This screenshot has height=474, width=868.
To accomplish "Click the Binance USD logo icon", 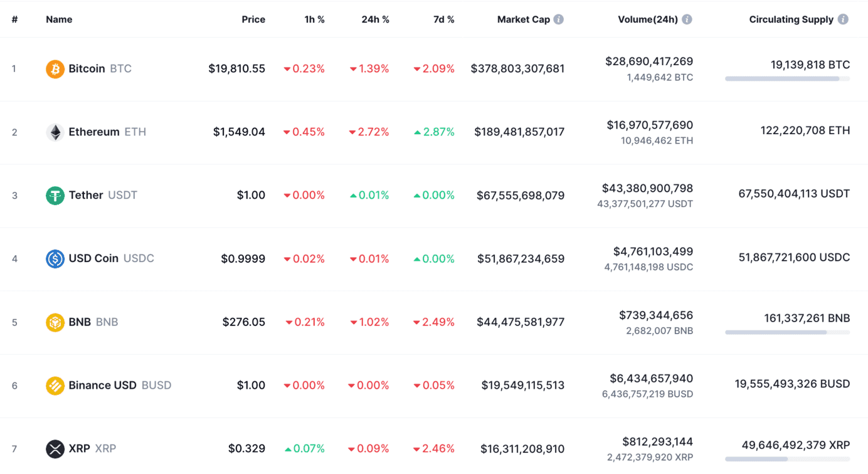I will tap(55, 386).
